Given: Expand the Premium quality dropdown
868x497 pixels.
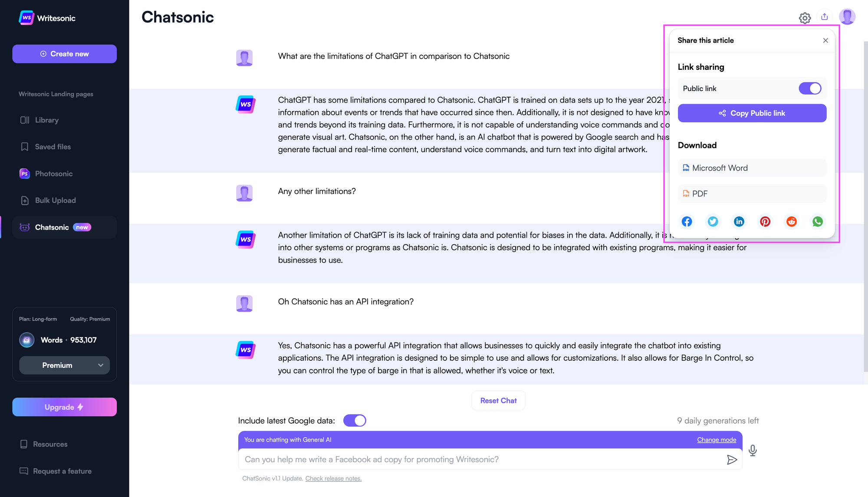Looking at the screenshot, I should (x=64, y=365).
